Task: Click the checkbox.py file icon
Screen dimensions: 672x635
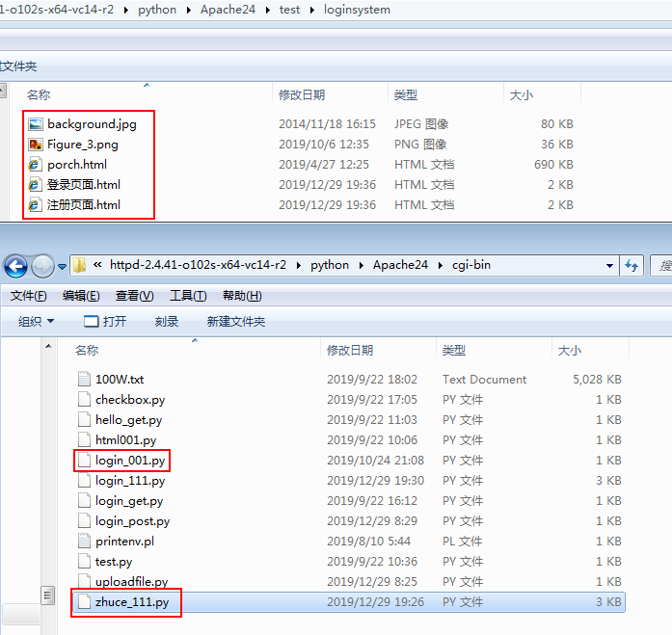Action: pos(85,399)
